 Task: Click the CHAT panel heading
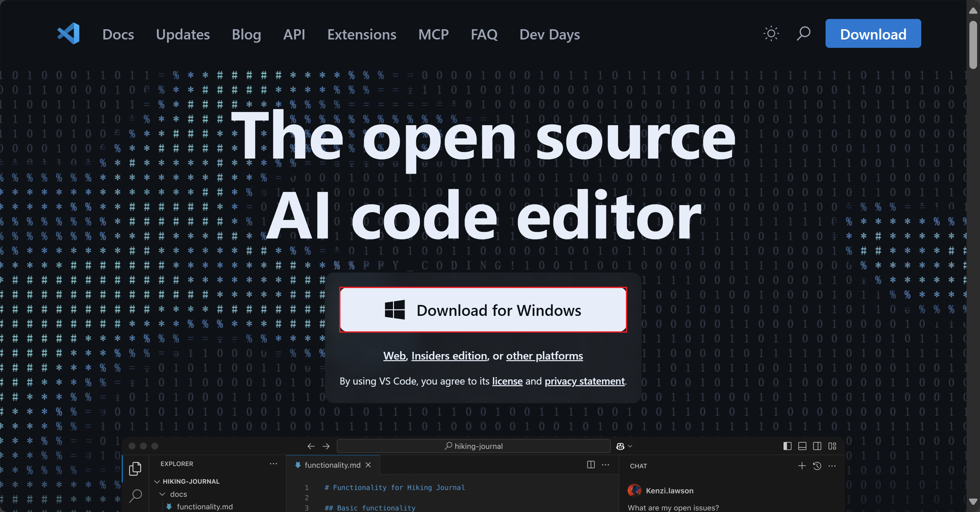click(638, 466)
